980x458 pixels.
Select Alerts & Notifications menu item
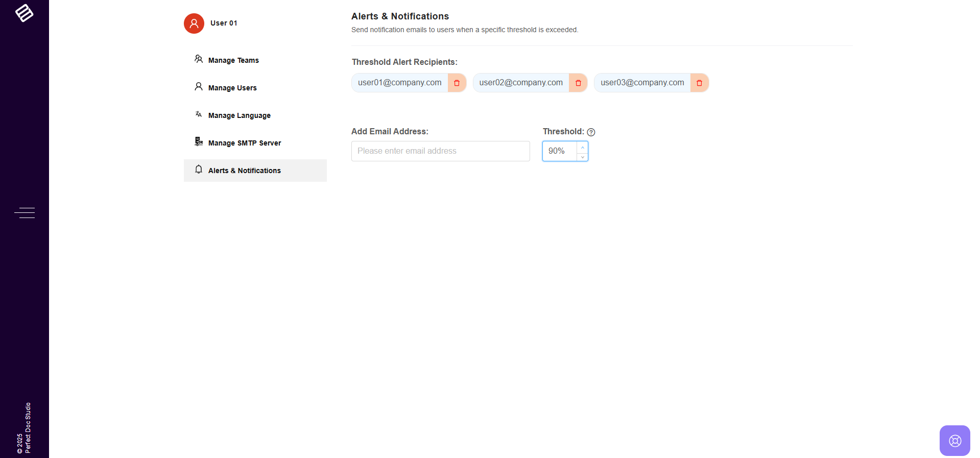click(245, 171)
